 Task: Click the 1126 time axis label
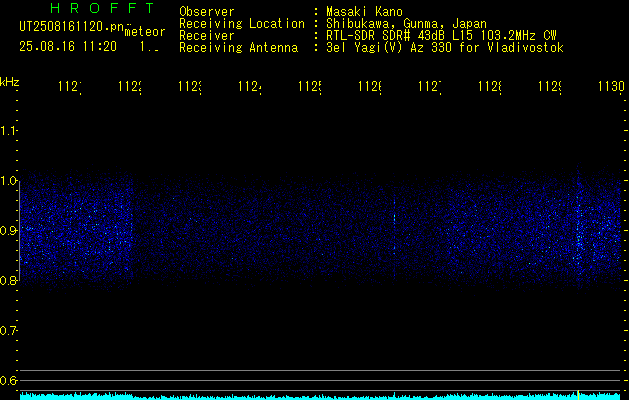[369, 87]
